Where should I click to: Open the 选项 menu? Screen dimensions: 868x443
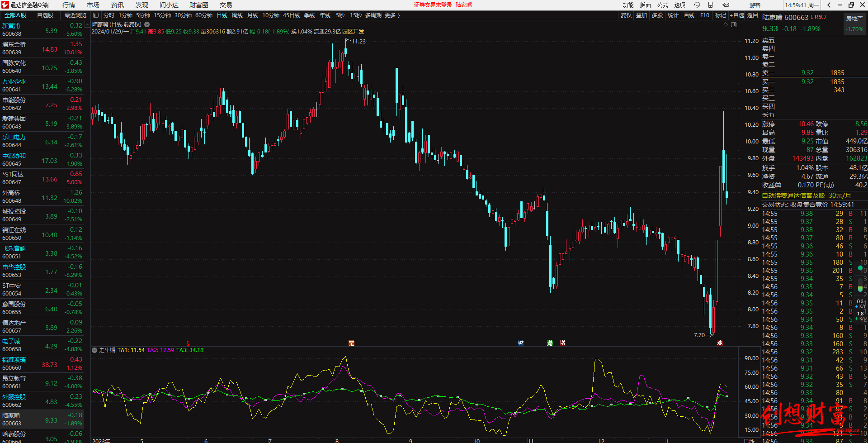[x=680, y=5]
